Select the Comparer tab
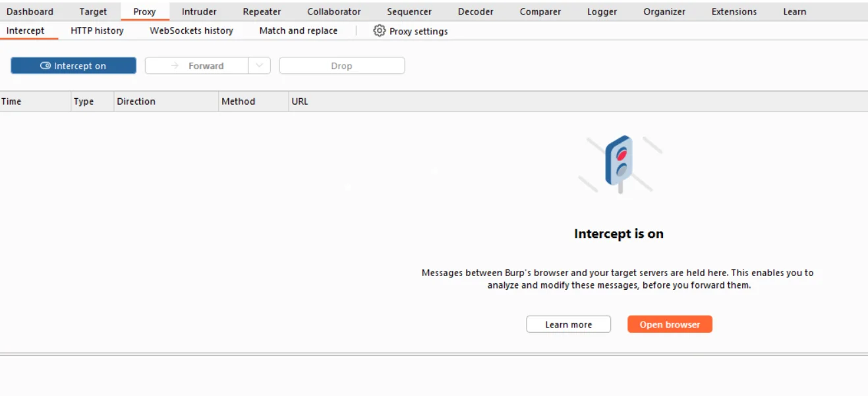The height and width of the screenshot is (396, 868). click(540, 11)
